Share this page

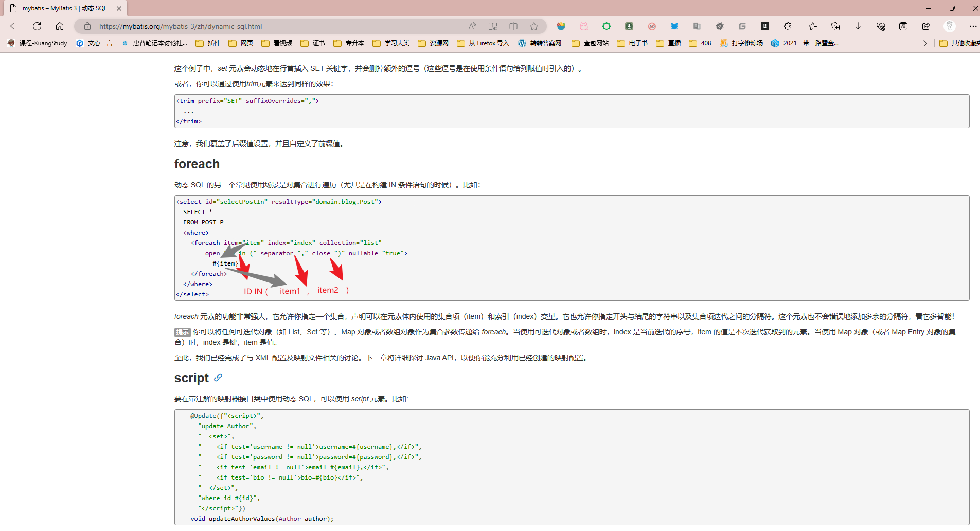(x=926, y=26)
